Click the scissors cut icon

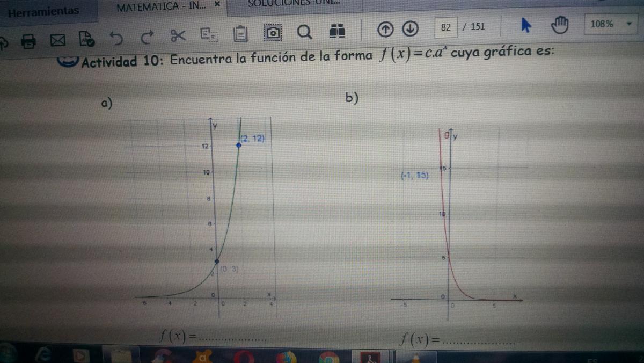point(178,36)
